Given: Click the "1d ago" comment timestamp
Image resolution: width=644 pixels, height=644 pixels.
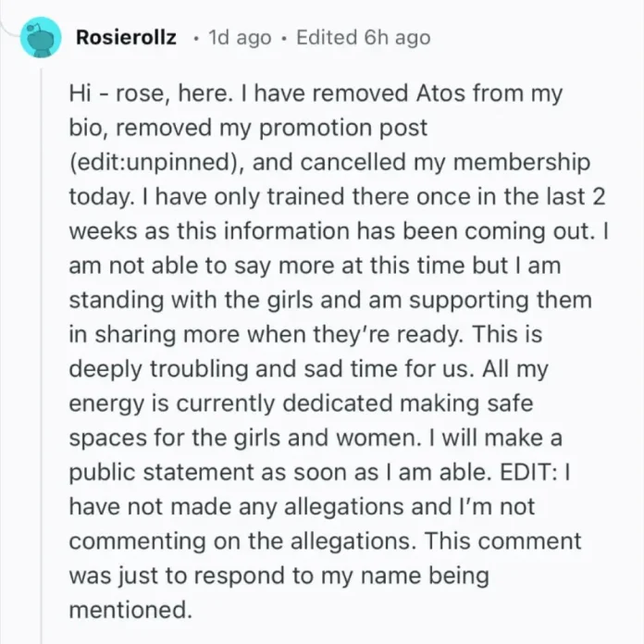Looking at the screenshot, I should (241, 38).
